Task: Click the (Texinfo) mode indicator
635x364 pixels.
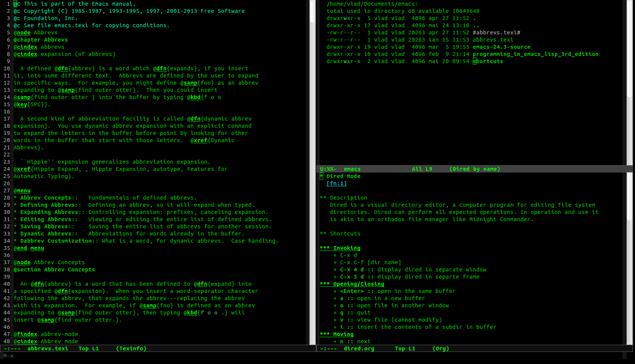Action: pos(131,349)
